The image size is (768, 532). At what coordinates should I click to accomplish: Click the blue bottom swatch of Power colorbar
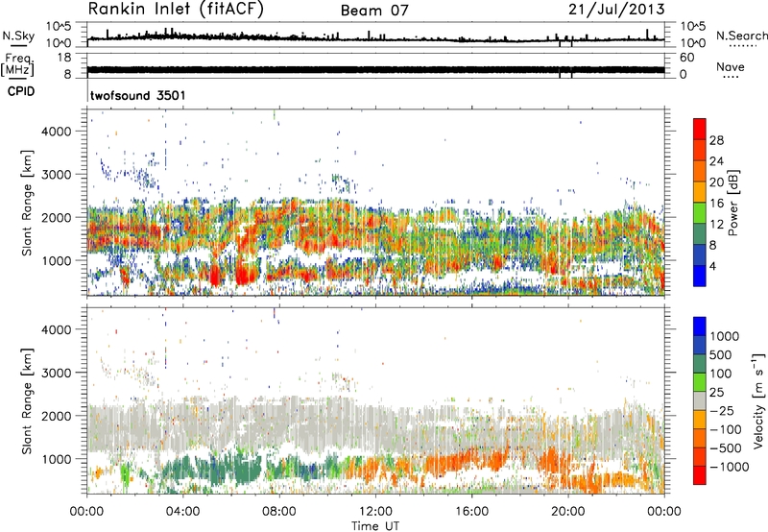[x=700, y=276]
